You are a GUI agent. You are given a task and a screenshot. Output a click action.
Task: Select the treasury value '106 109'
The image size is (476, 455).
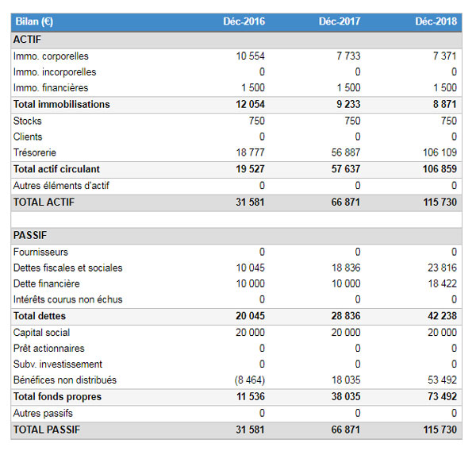click(x=440, y=152)
